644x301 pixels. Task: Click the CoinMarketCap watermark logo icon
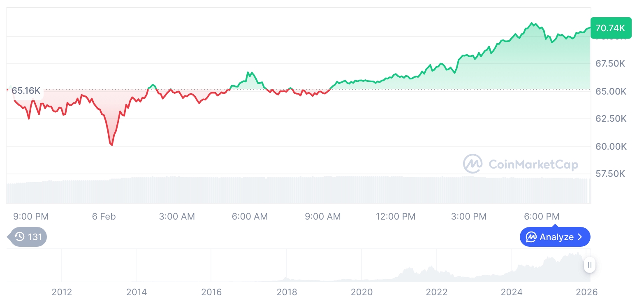tap(473, 164)
